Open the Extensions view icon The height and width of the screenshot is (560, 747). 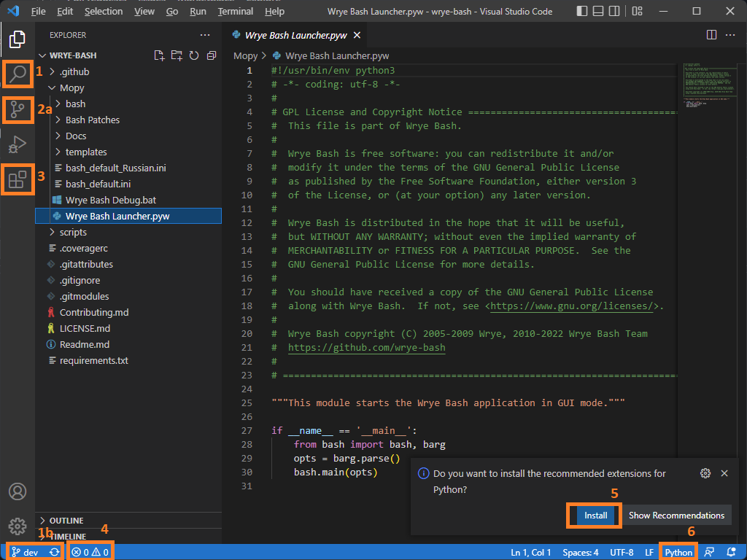point(18,179)
